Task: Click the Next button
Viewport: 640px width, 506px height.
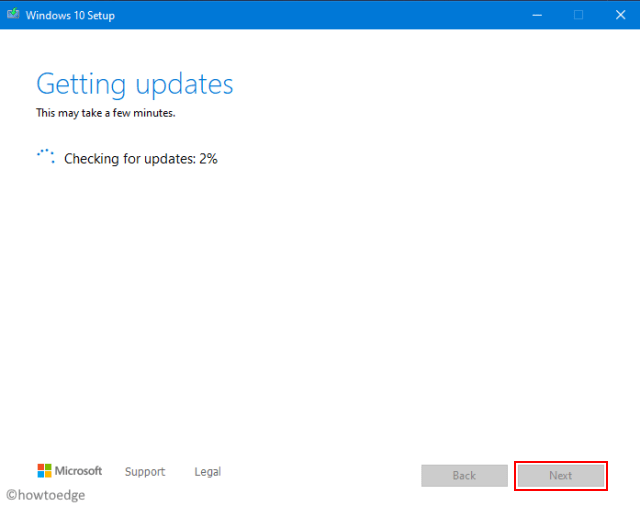Action: coord(561,476)
